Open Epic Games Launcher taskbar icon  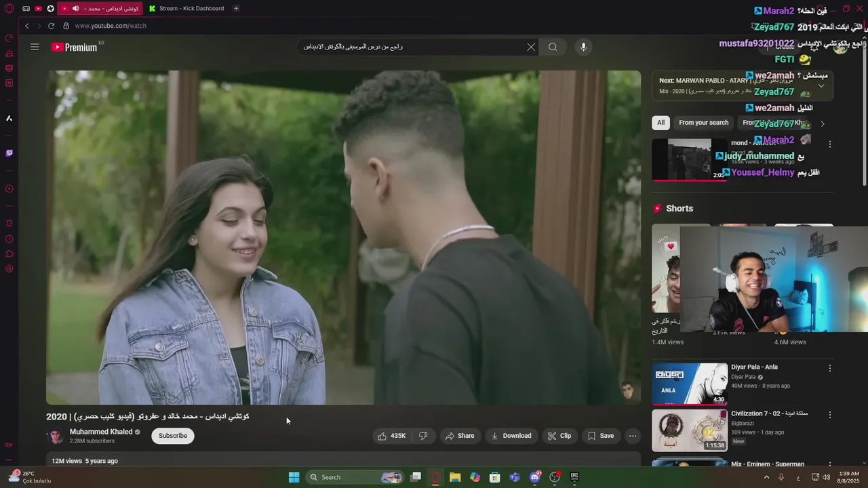point(574,477)
